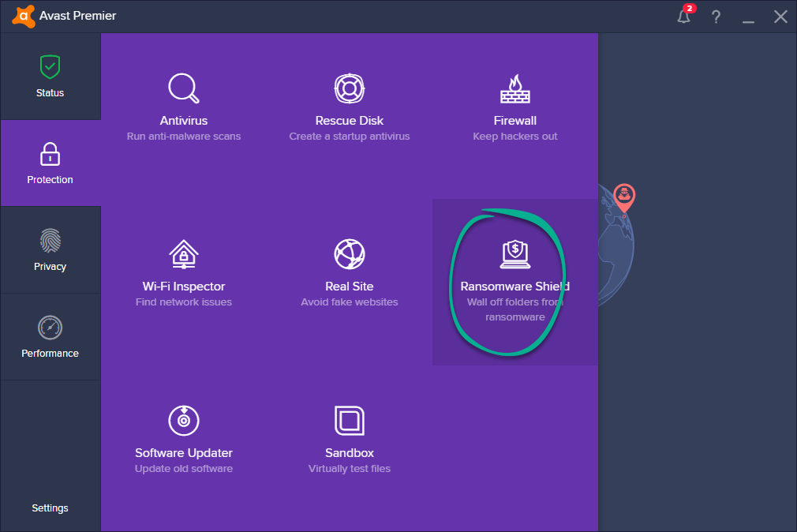The image size is (797, 532).
Task: Open help with the question mark icon
Action: pos(716,17)
